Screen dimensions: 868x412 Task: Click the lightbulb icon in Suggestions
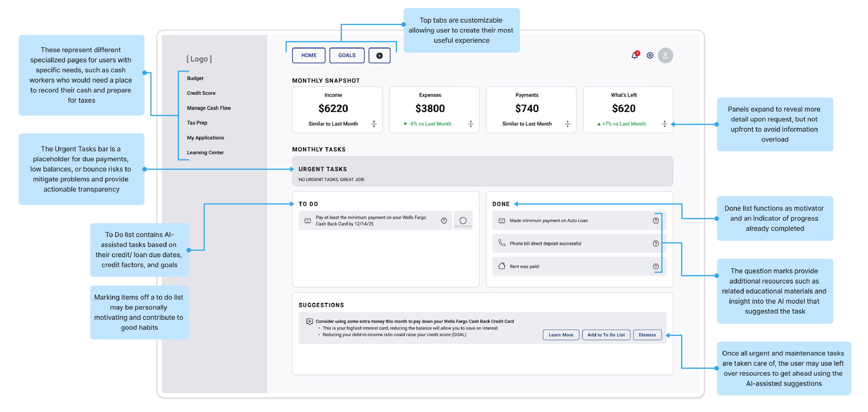(309, 321)
